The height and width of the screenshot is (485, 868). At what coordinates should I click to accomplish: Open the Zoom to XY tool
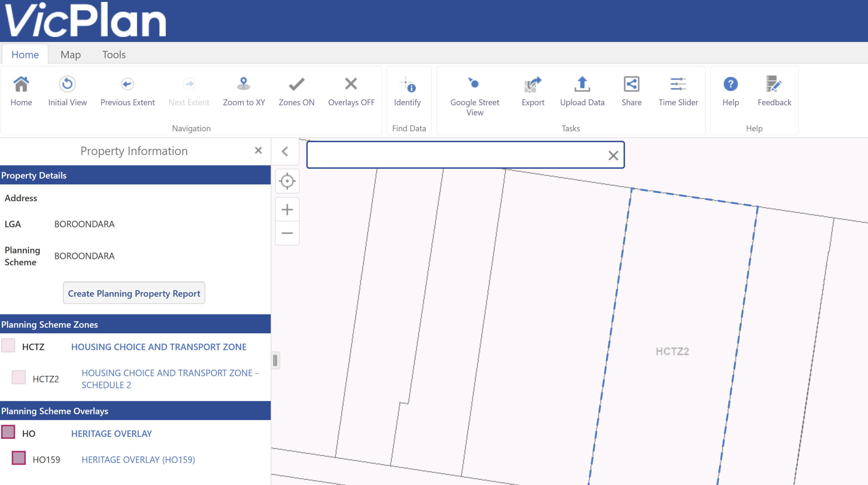[244, 84]
